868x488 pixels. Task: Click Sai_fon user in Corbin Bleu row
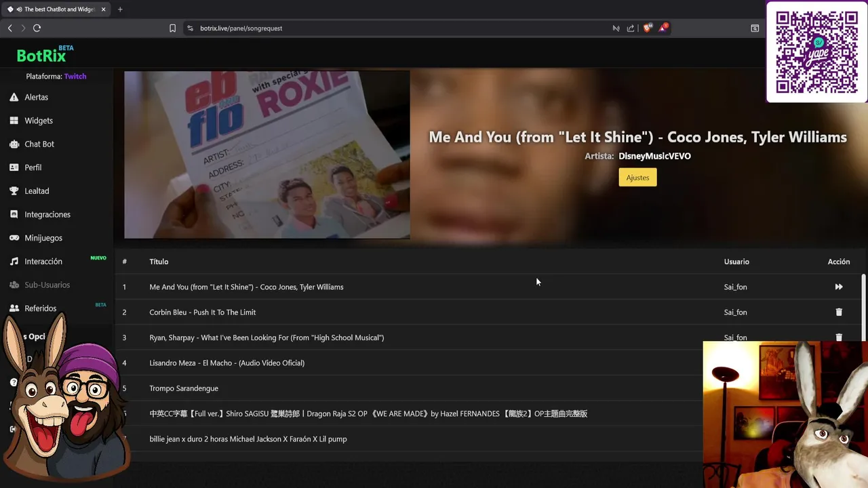[735, 312]
